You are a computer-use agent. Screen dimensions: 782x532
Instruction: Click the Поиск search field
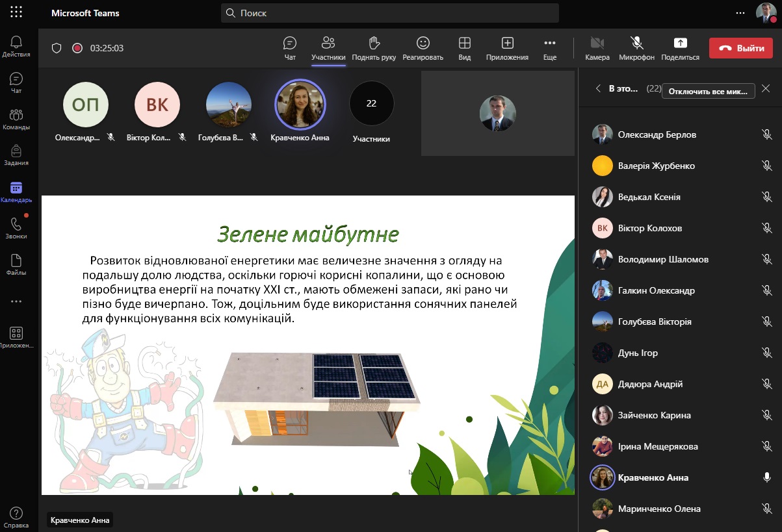click(390, 13)
